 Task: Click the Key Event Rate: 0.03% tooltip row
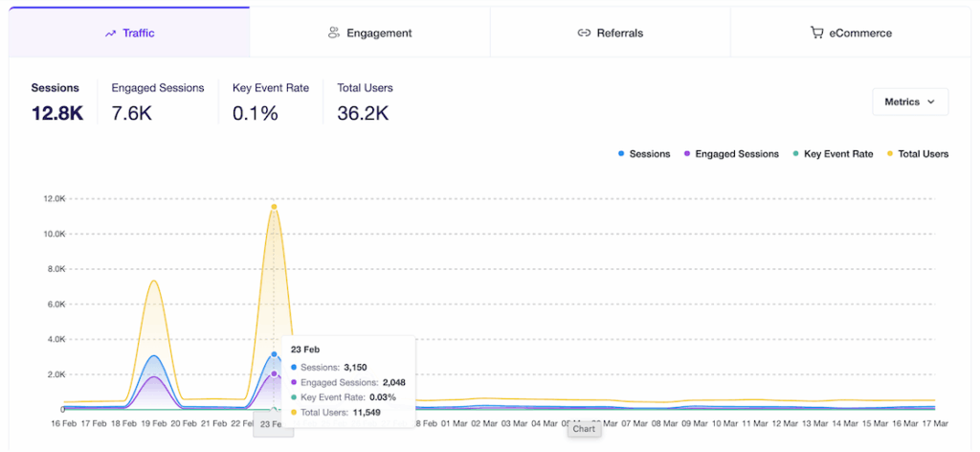[x=344, y=397]
